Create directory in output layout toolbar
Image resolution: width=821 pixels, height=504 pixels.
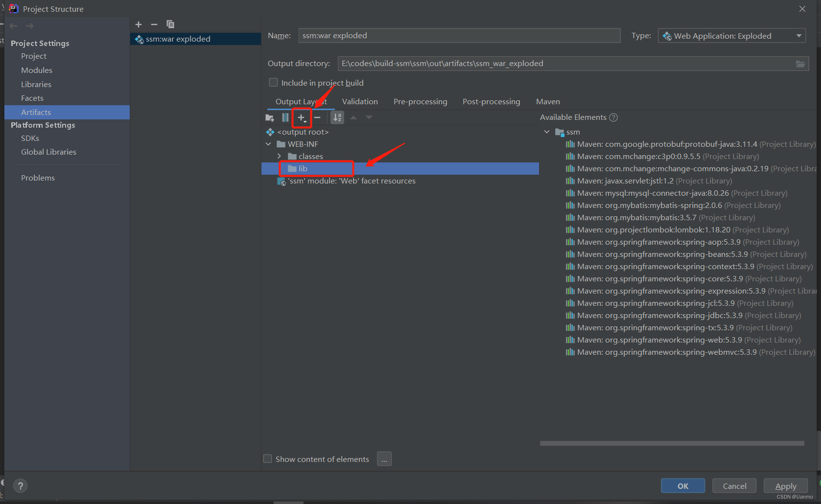pos(269,117)
